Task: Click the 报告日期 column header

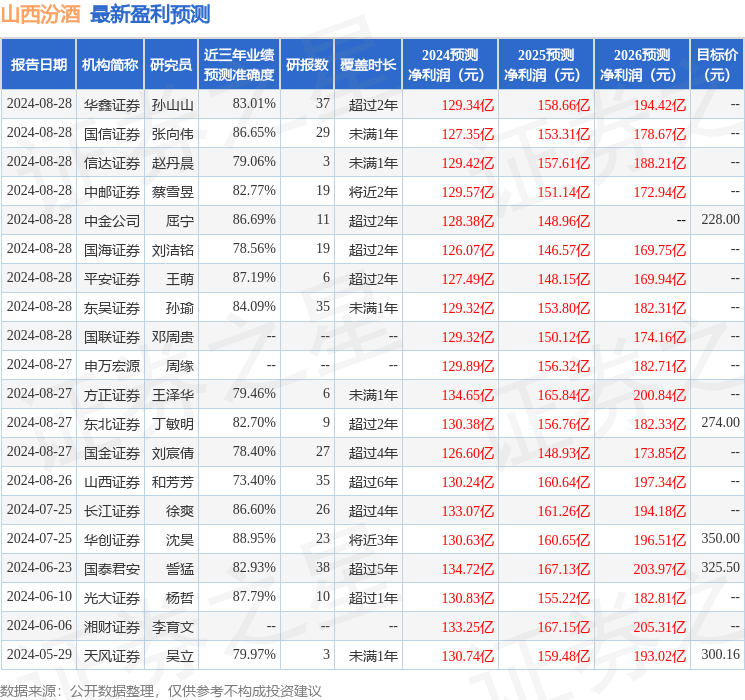Action: click(38, 65)
